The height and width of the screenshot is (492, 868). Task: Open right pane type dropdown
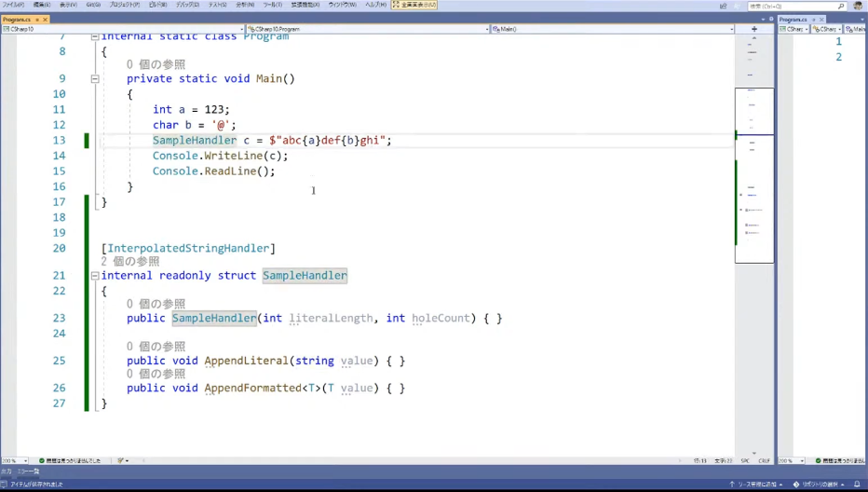click(826, 29)
